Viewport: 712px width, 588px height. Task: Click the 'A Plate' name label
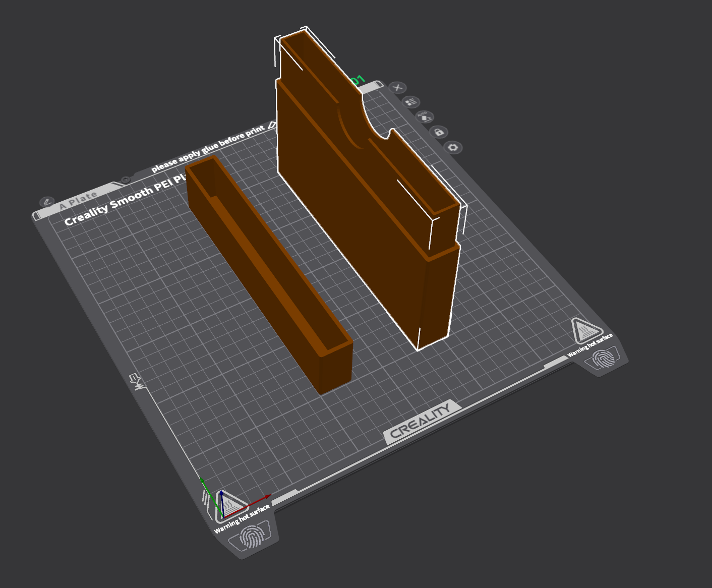pyautogui.click(x=78, y=200)
